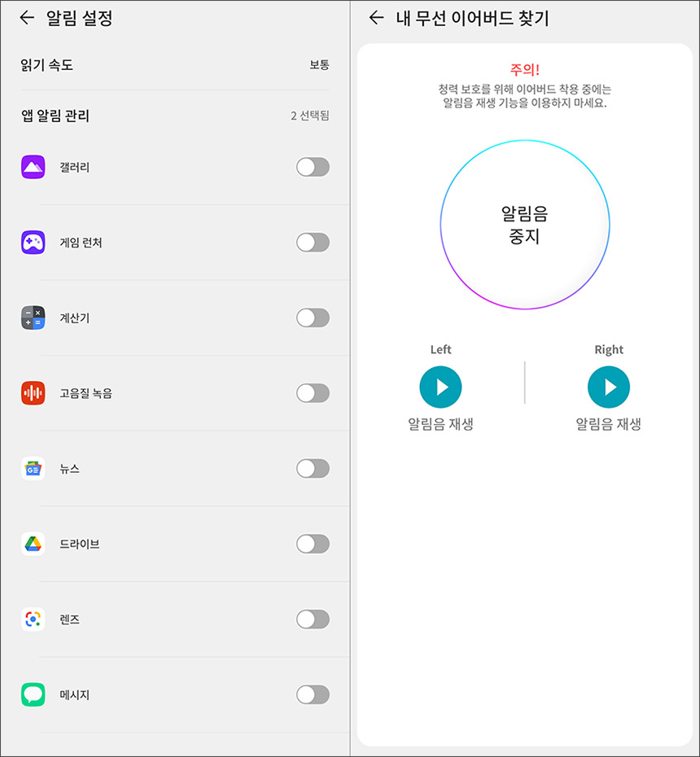Go back from the 알림 설정 screen
Image resolution: width=700 pixels, height=757 pixels.
(27, 19)
